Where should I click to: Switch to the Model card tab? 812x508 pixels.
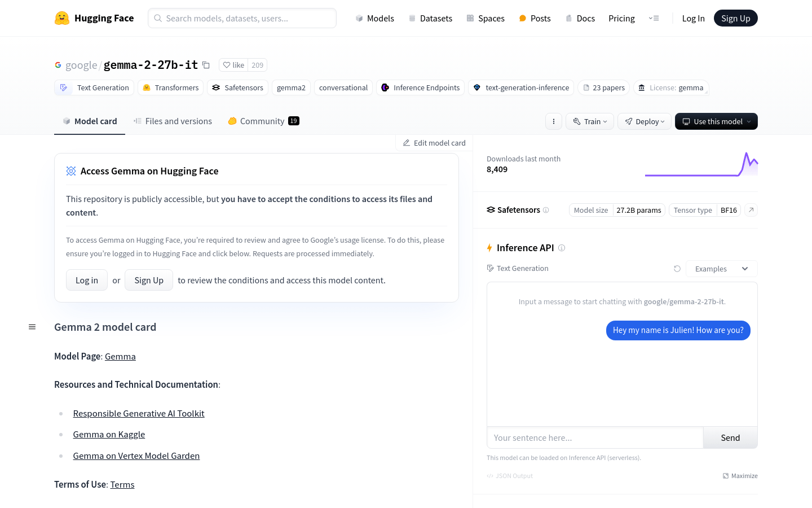(x=90, y=121)
